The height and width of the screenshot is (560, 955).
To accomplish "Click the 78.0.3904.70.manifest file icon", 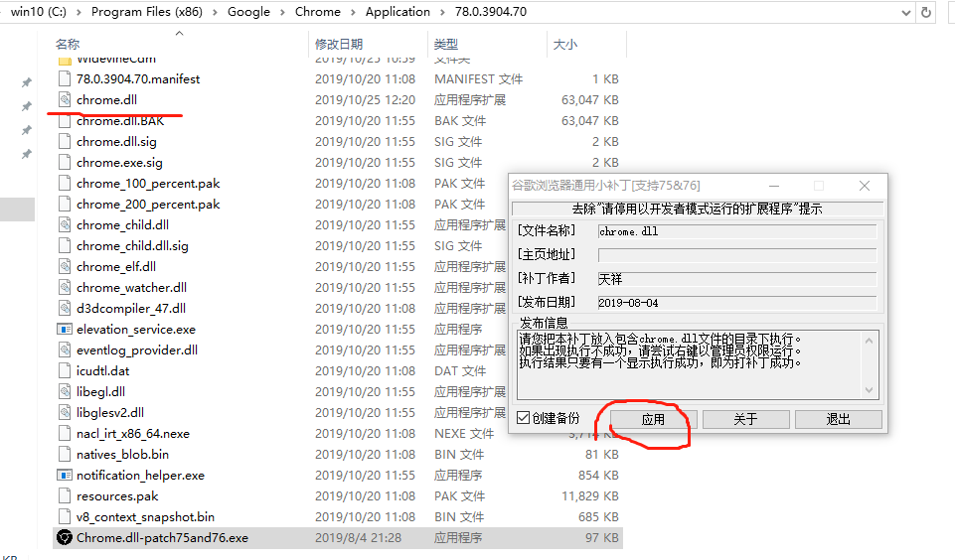I will (65, 78).
